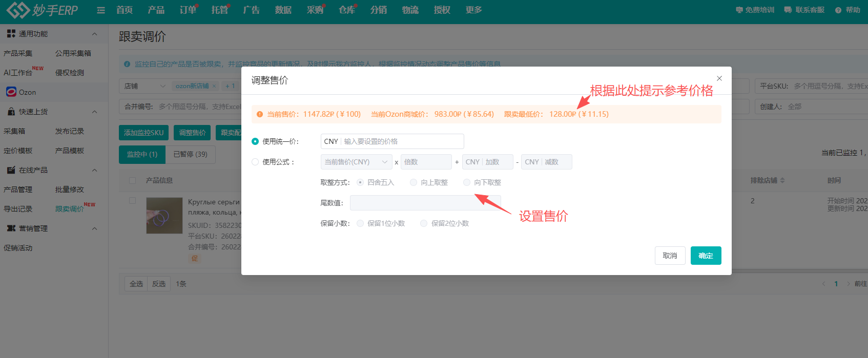Click the 免费培训 icon in header

739,10
